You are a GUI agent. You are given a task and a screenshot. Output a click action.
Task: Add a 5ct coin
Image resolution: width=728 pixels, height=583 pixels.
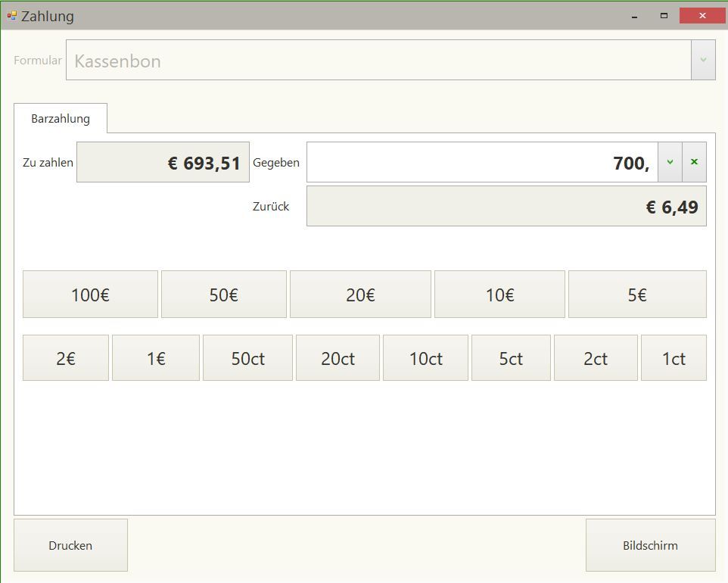(511, 358)
